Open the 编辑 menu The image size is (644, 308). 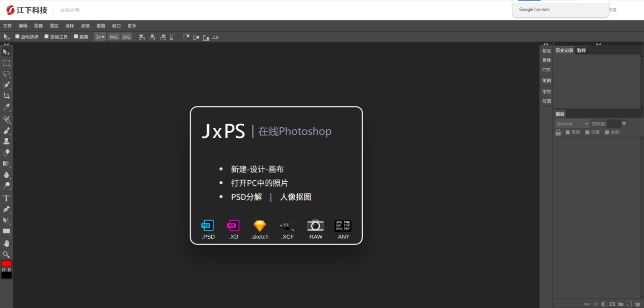click(x=23, y=26)
